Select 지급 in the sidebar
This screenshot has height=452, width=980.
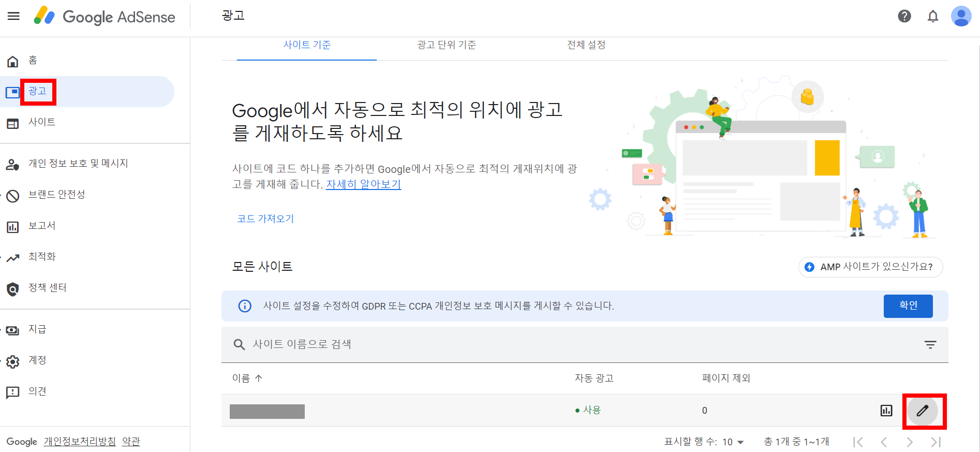click(37, 329)
